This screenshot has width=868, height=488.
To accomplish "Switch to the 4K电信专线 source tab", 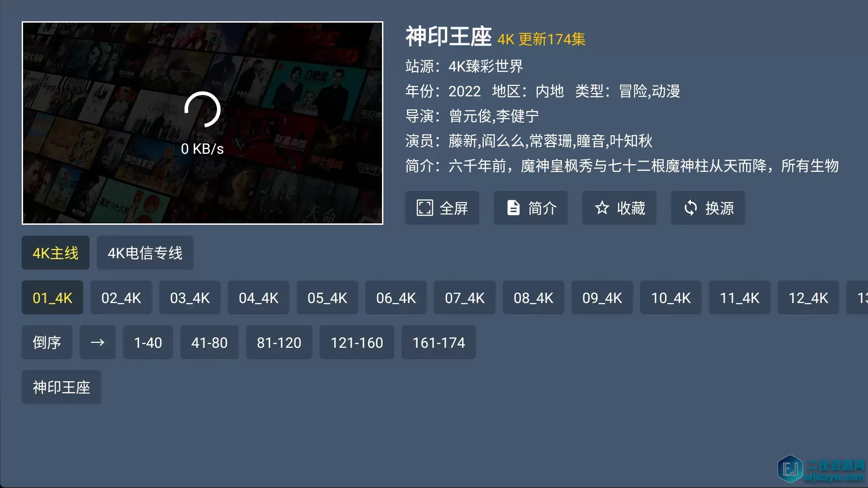I will pos(145,253).
